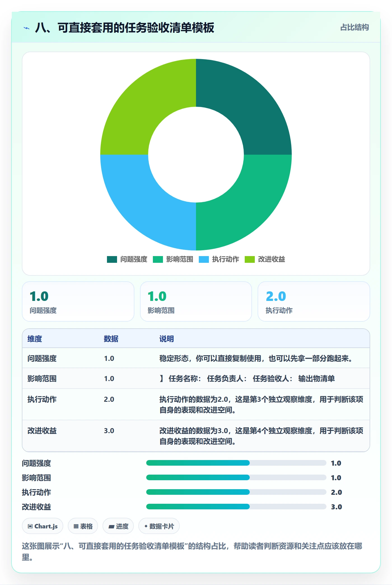Click the 表格 tag
Viewport: 392px width, 585px height.
tap(83, 526)
